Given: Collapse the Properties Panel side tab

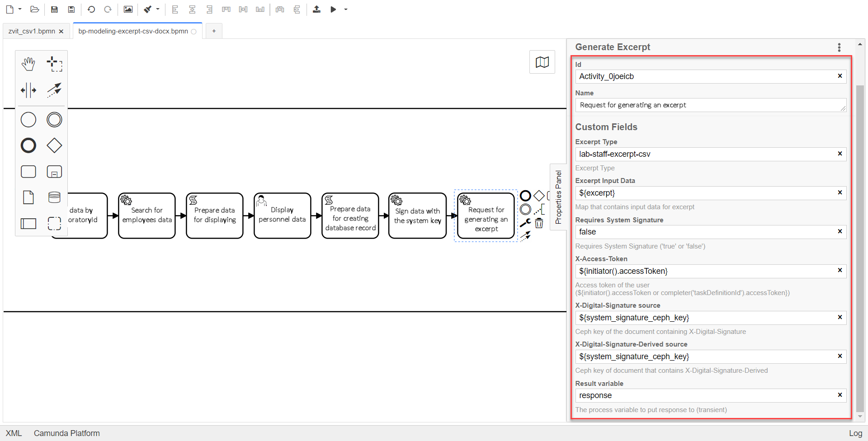Looking at the screenshot, I should click(x=558, y=197).
